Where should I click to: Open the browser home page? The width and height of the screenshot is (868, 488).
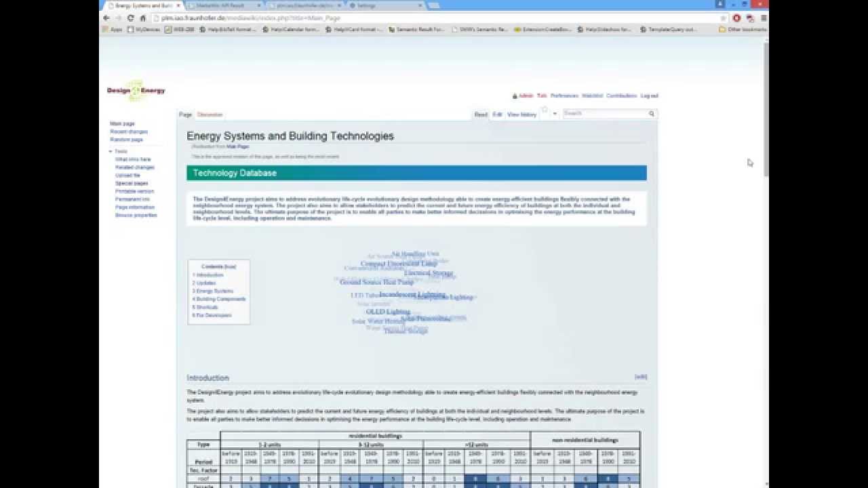click(142, 18)
